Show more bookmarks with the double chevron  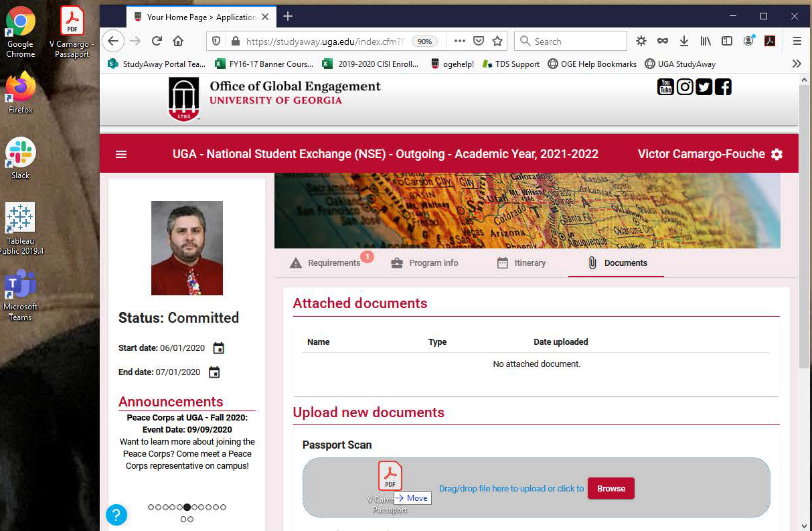click(797, 64)
